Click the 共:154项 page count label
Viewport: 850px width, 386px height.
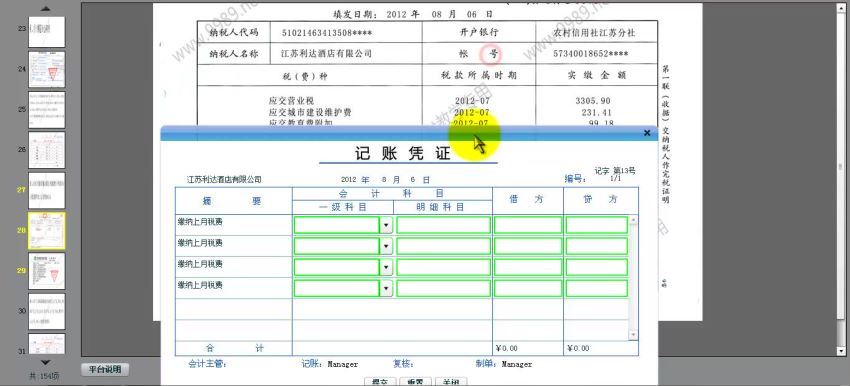44,376
